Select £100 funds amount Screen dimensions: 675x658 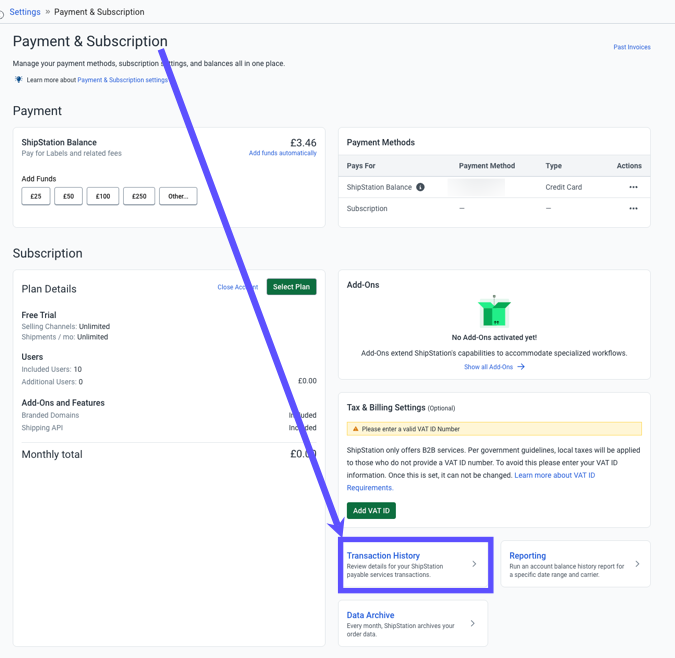coord(103,196)
